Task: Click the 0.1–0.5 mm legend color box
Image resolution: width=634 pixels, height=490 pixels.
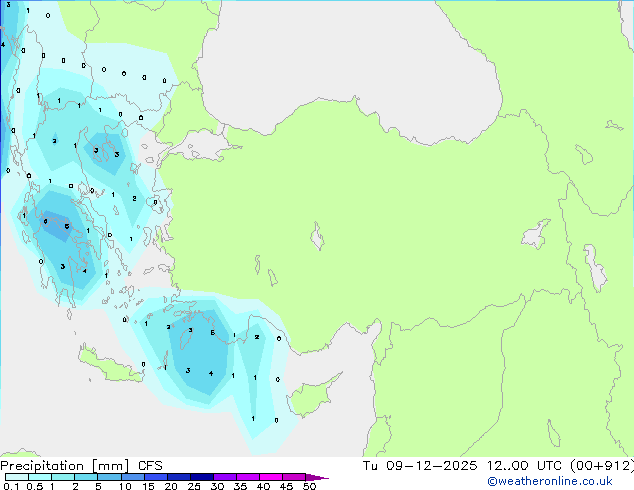Action: click(17, 477)
